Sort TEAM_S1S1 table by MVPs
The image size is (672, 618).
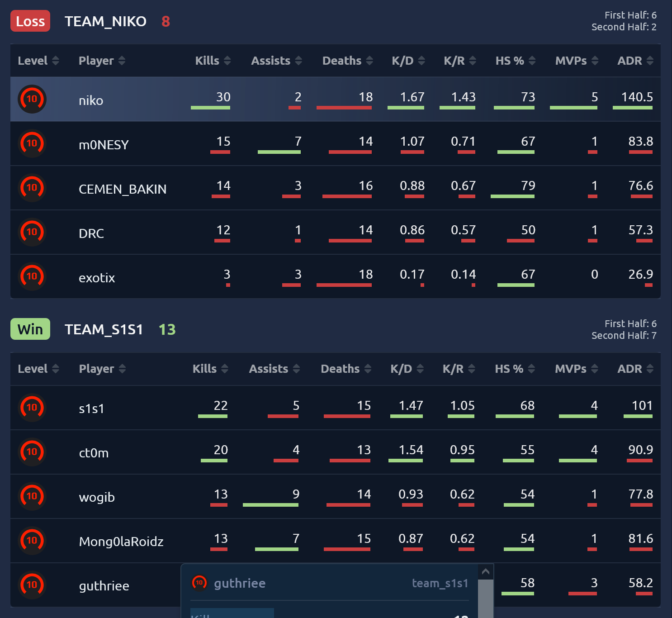point(577,369)
